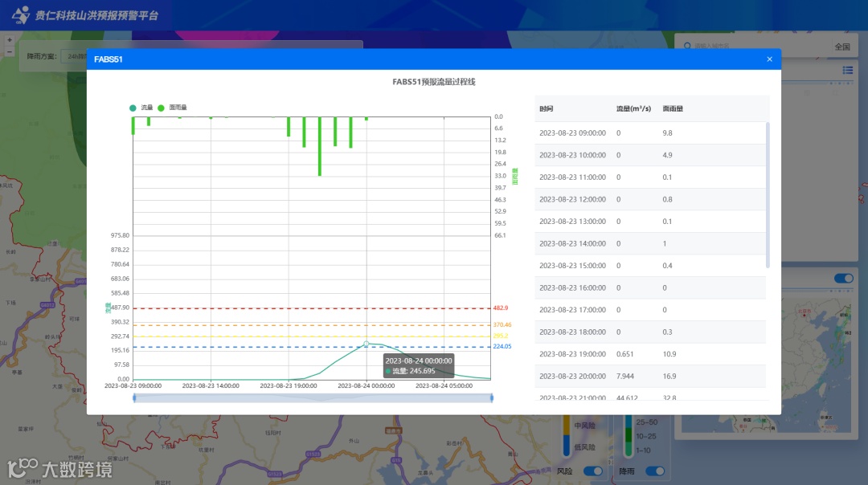Viewport: 868px width, 485px height.
Task: Select row 2023-08-23 13:00:00
Action: pyautogui.click(x=650, y=221)
